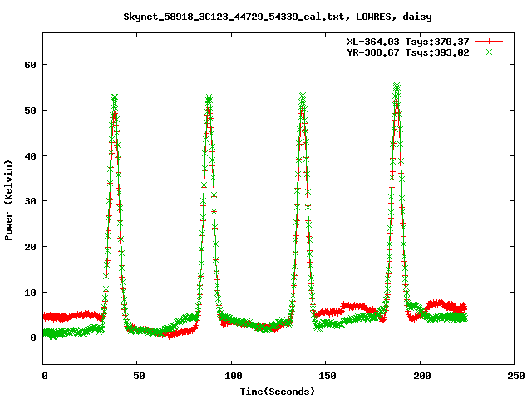
Task: Click the y-axis tick label 60
Action: coord(30,65)
